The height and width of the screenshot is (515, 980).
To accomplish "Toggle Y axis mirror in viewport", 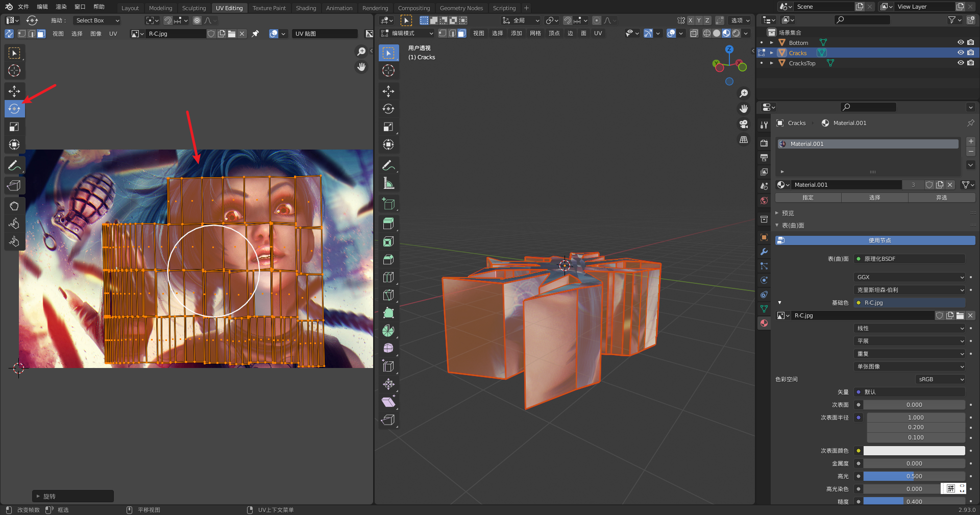I will [699, 20].
